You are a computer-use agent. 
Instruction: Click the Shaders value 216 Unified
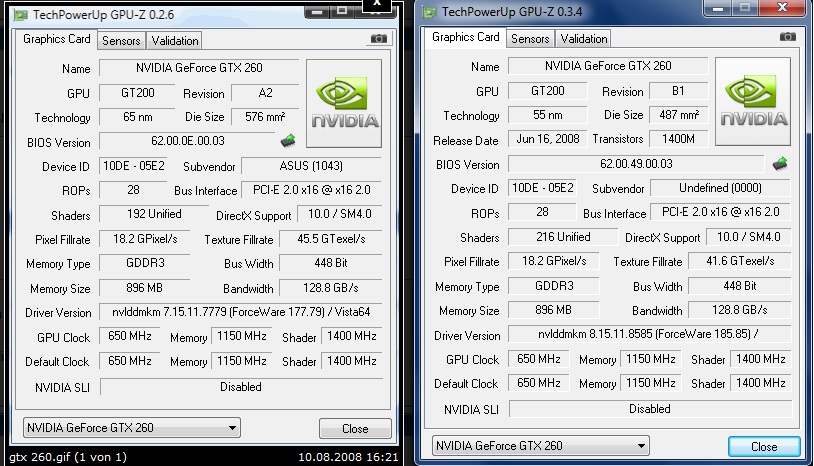point(563,237)
